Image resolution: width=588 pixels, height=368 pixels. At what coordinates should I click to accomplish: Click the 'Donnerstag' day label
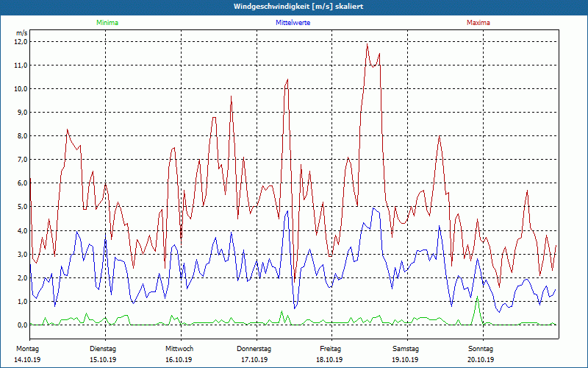pos(254,349)
